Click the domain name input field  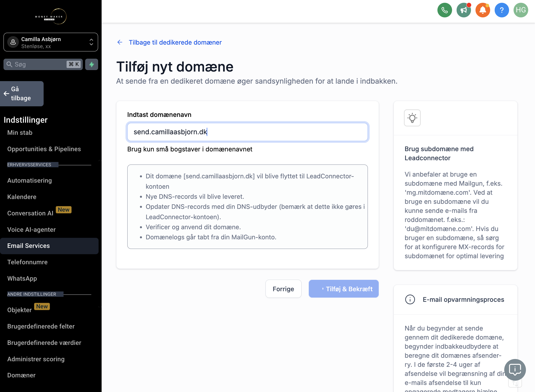click(247, 132)
